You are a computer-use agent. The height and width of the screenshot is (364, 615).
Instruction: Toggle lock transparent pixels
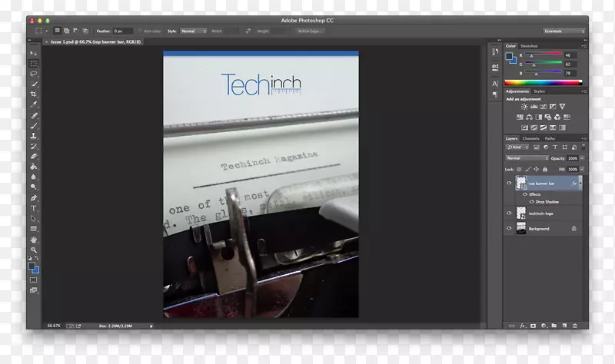tap(519, 169)
